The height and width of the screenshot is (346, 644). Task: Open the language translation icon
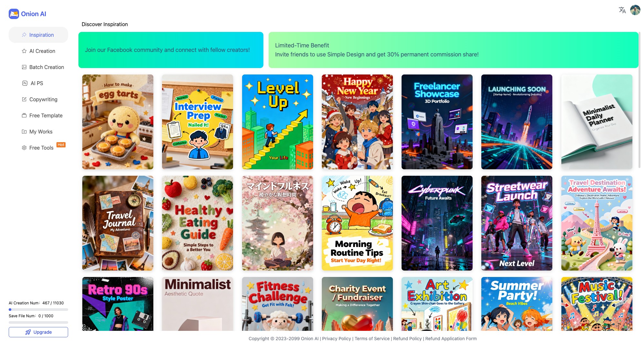[622, 10]
